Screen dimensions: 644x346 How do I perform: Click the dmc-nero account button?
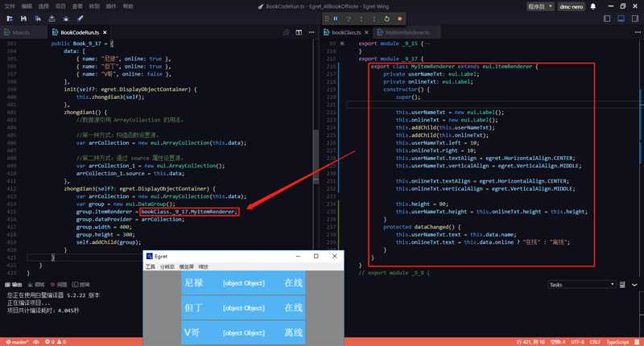point(572,6)
